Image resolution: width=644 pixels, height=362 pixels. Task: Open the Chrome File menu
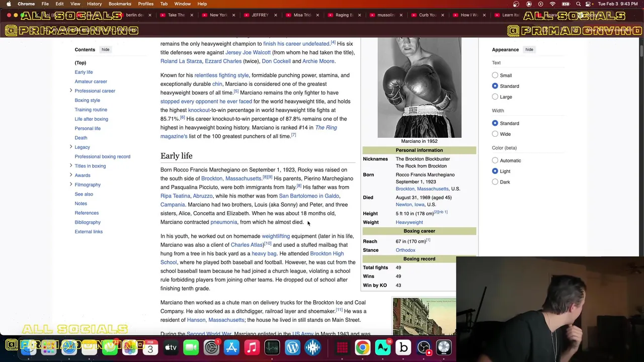[45, 4]
